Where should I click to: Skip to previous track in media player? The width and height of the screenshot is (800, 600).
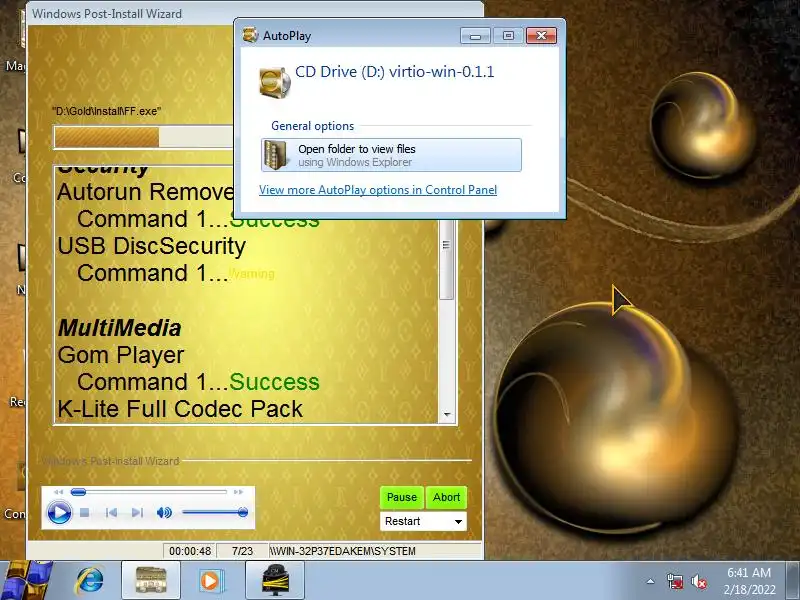111,512
